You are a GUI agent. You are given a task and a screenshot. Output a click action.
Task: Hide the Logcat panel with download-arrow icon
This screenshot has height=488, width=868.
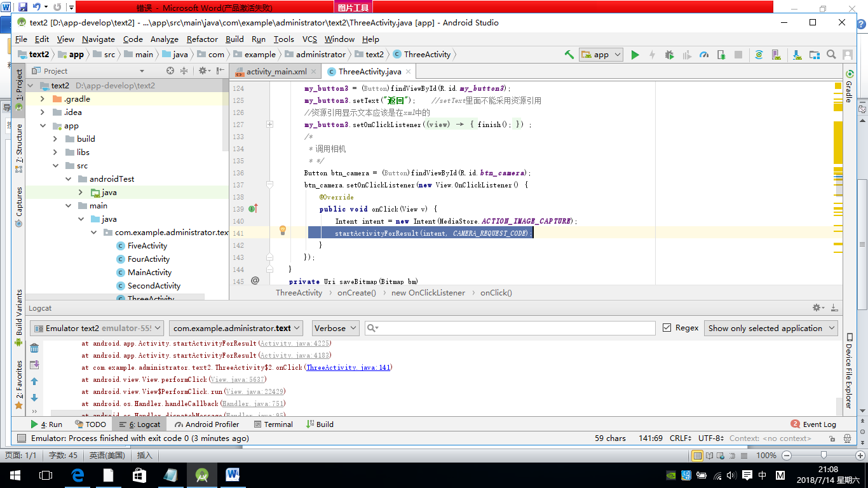[834, 308]
